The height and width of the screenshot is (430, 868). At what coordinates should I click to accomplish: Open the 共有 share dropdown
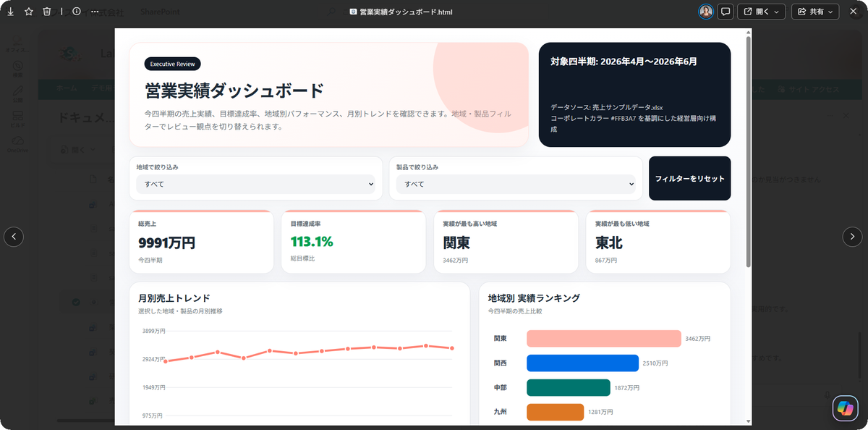click(x=815, y=12)
